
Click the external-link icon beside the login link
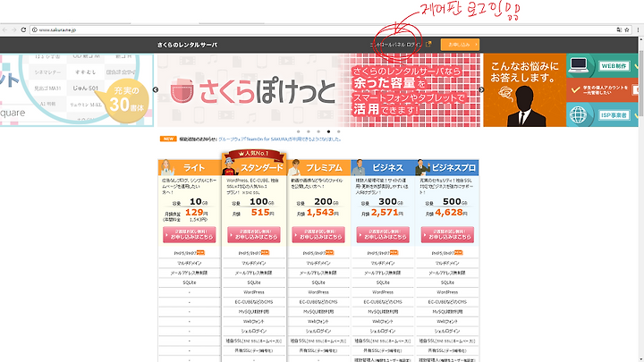(x=428, y=45)
